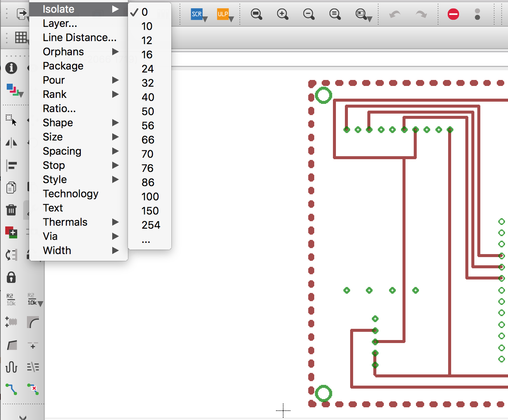The image size is (508, 420).
Task: Select the Technology menu entry
Action: [x=70, y=194]
